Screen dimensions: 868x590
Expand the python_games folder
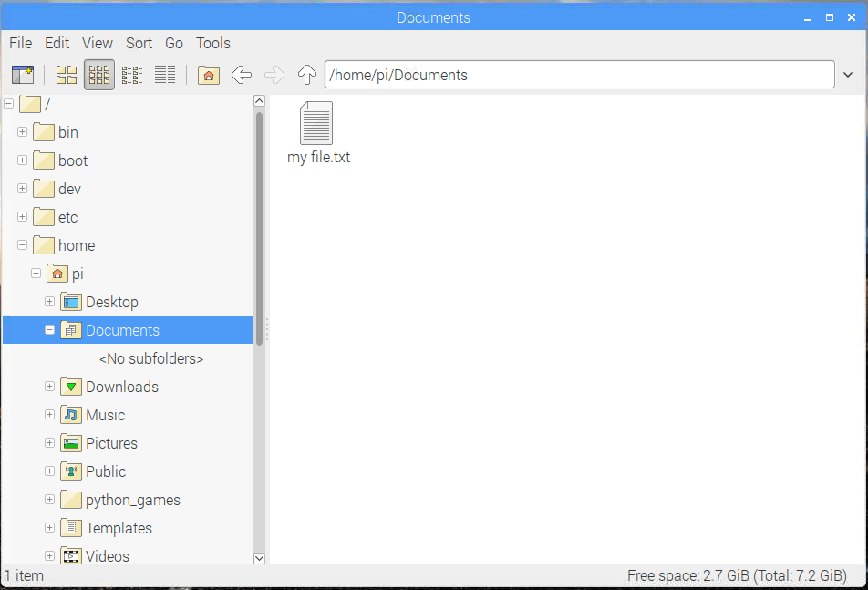click(49, 499)
